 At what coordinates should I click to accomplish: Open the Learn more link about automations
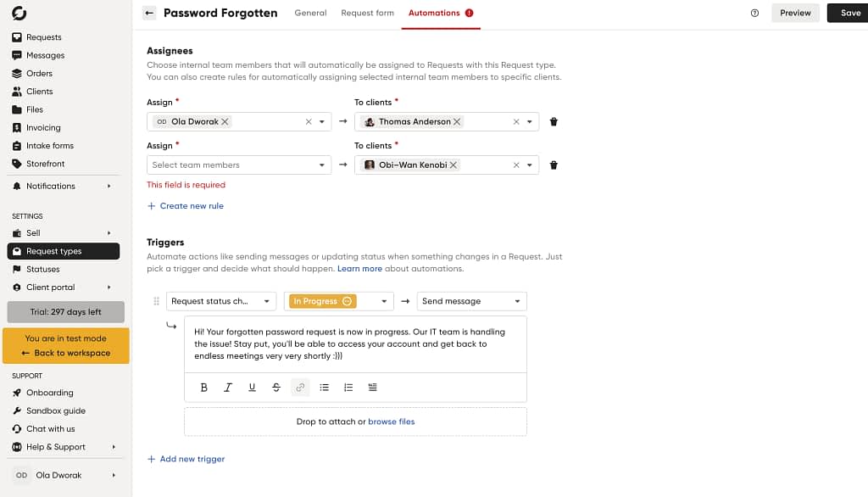tap(359, 269)
